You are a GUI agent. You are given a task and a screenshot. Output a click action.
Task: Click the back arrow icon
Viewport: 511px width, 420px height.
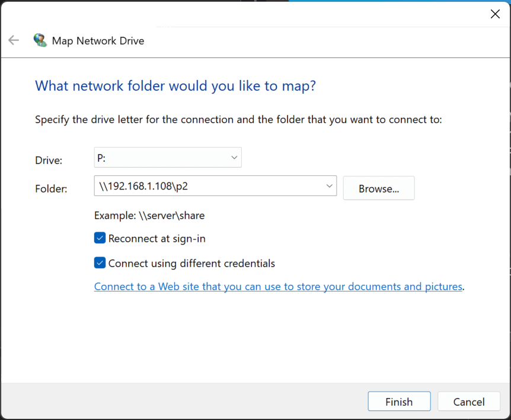tap(14, 40)
